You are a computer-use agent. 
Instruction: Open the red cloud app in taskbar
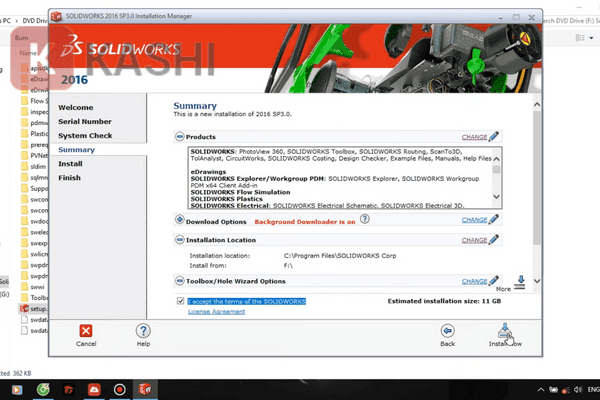[x=94, y=390]
